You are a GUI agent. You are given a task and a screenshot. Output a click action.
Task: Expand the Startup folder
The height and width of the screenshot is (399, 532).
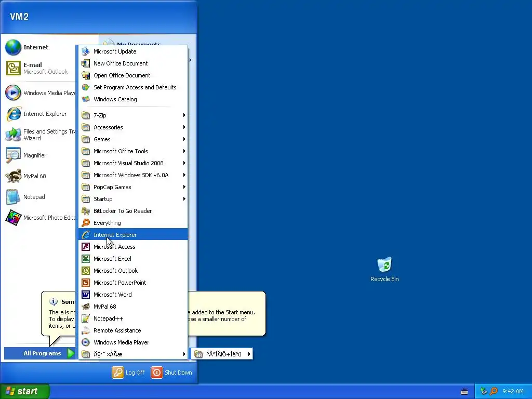(133, 199)
